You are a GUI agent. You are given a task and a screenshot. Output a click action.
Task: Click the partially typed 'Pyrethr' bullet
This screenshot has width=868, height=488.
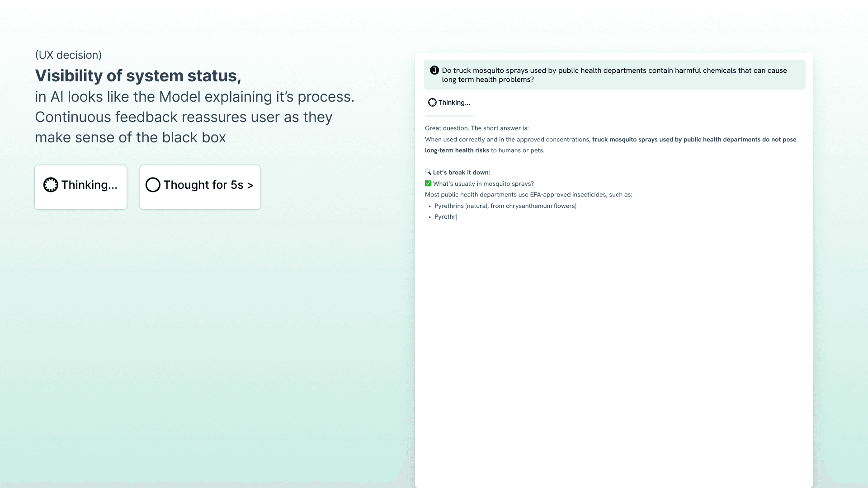(x=445, y=217)
